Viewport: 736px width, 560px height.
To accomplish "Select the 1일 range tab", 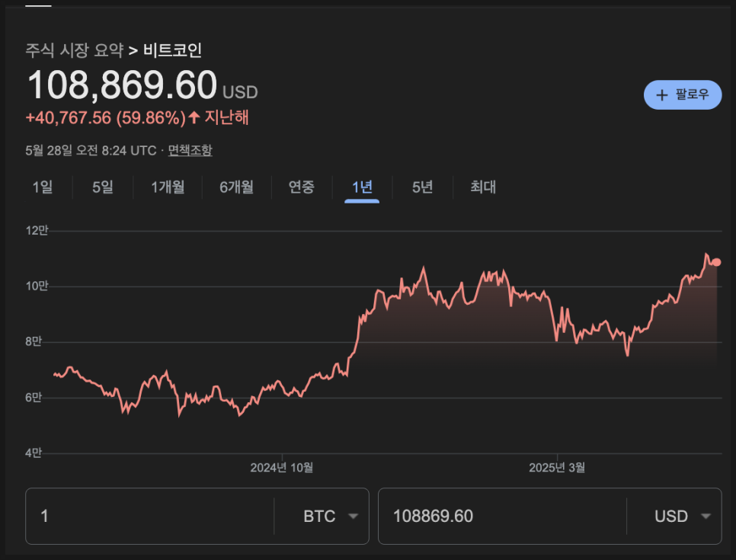I will (42, 187).
